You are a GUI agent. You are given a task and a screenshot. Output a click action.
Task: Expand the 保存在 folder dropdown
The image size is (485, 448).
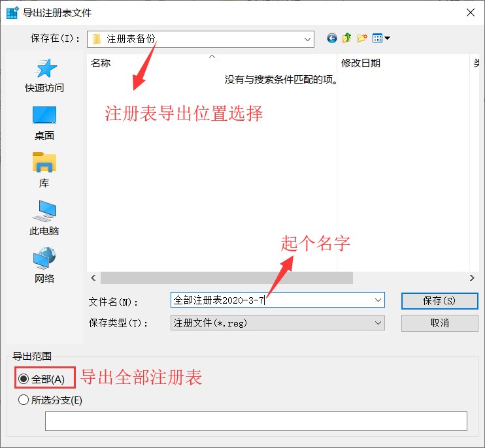[x=307, y=39]
